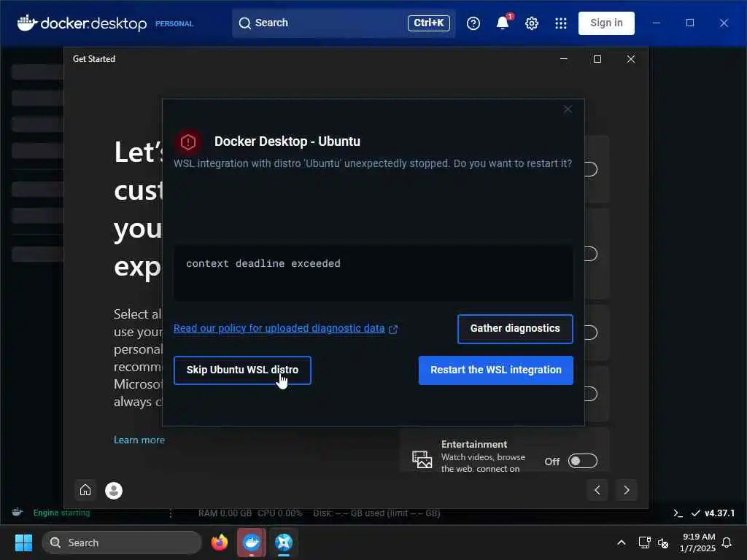Screen dimensions: 747x560
Task: Open the clock showing 9:19 AM
Action: click(697, 542)
